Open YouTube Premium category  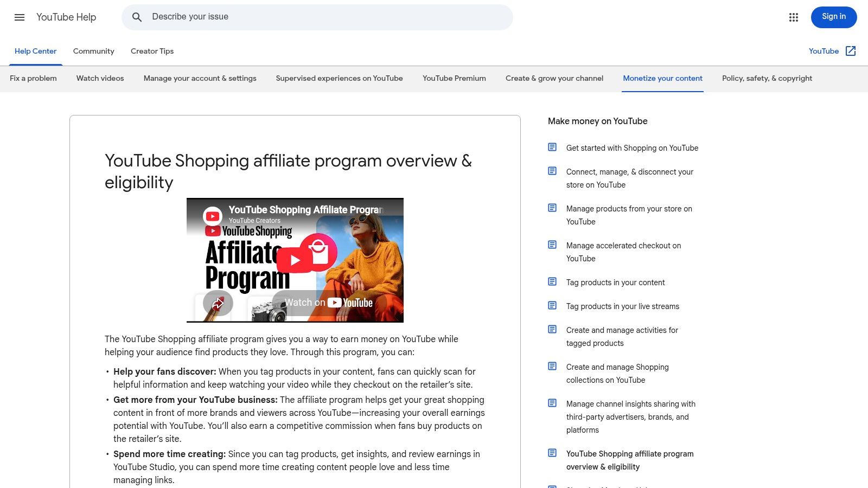[454, 78]
